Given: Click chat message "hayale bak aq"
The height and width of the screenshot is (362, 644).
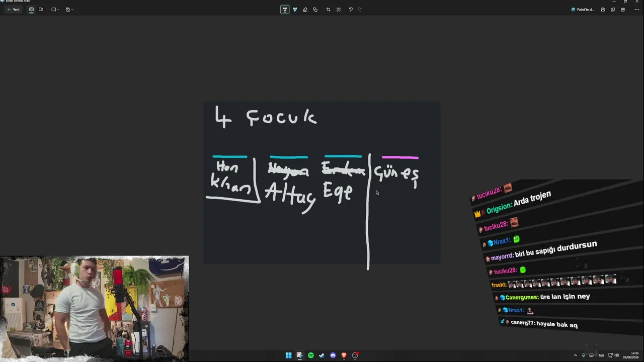Looking at the screenshot, I should coord(557,324).
